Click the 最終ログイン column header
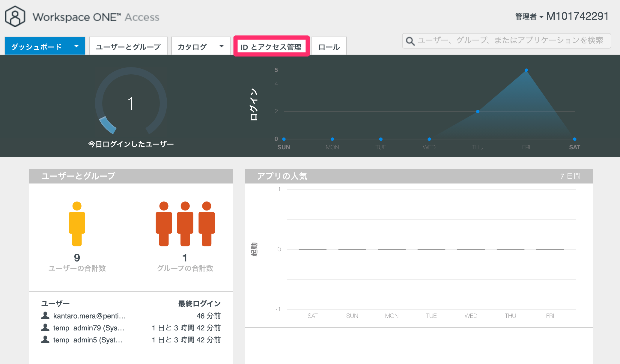The height and width of the screenshot is (364, 620). pos(200,304)
